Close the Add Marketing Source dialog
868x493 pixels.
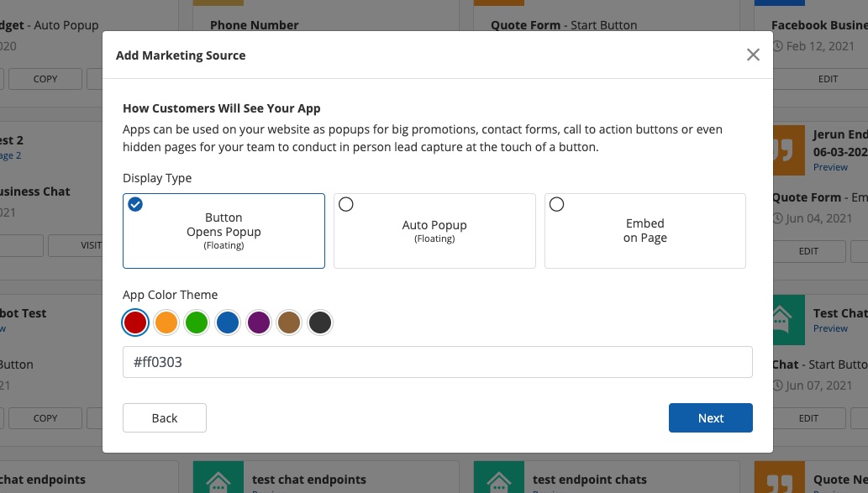click(753, 55)
